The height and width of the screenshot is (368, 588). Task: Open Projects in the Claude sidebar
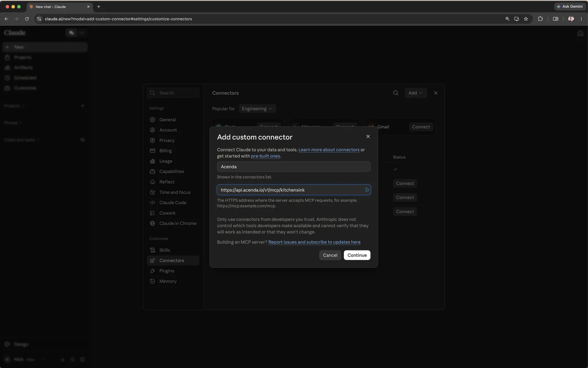45,57
